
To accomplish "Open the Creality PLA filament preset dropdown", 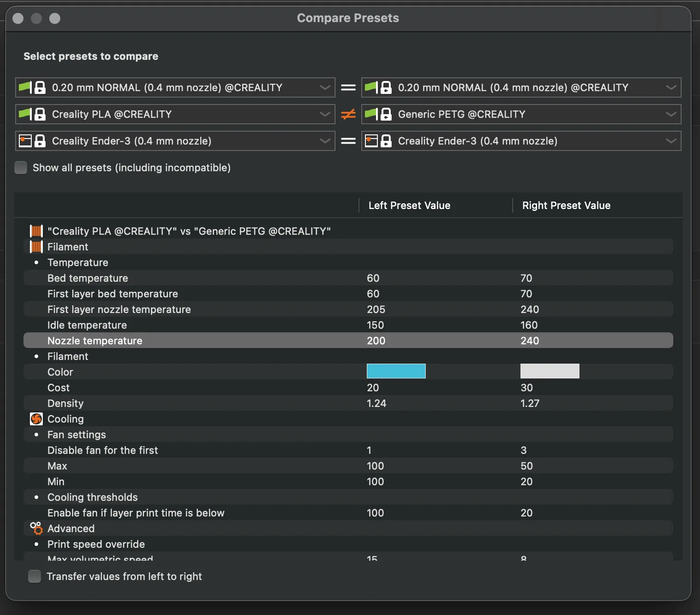I will pos(175,114).
